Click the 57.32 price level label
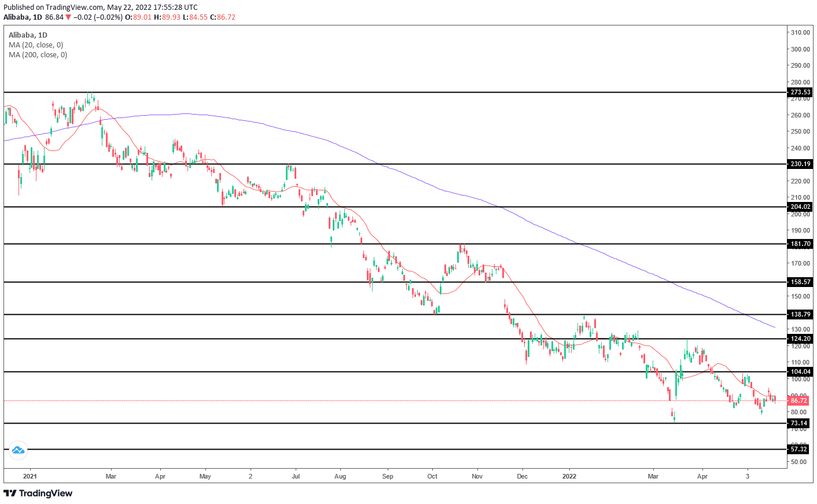817x504 pixels. pos(798,449)
